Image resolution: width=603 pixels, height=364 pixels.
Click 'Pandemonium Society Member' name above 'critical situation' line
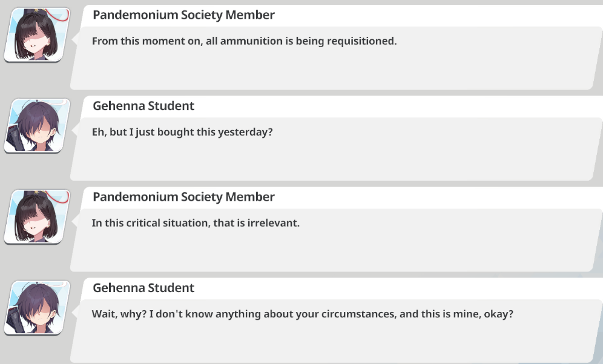pos(183,197)
